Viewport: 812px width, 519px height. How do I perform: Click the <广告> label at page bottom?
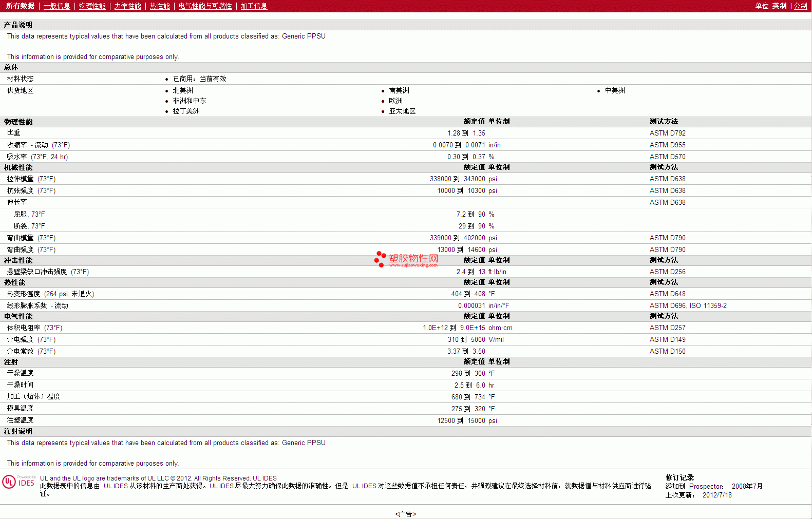(405, 514)
